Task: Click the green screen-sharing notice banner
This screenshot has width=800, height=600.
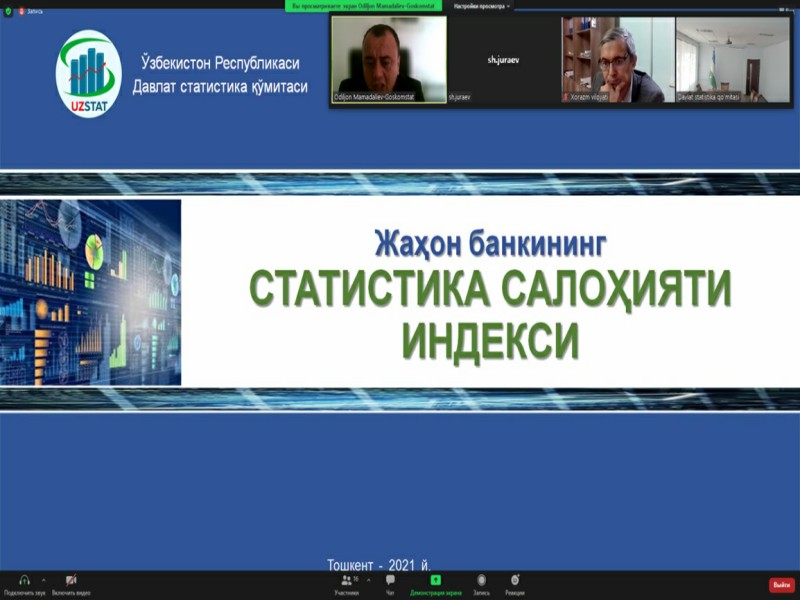Action: pyautogui.click(x=364, y=6)
